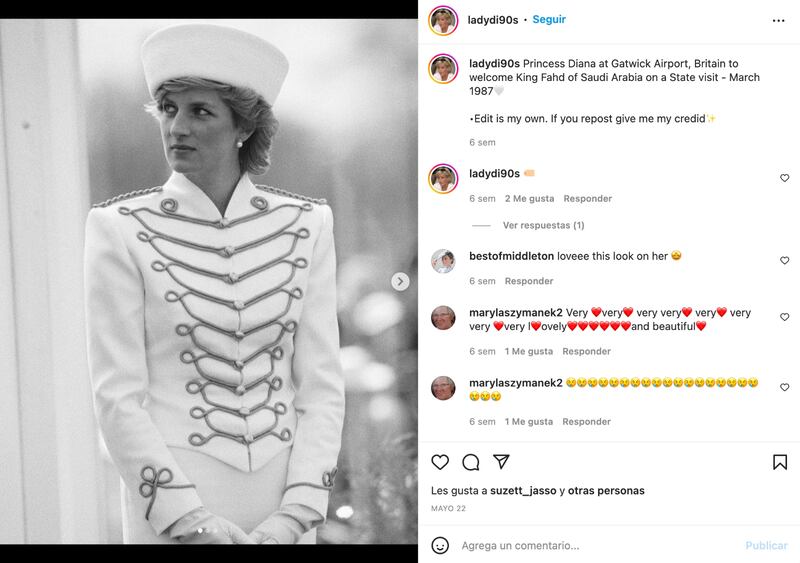Like marylaszymanek2's 'very lovely' comment
The image size is (800, 563).
pyautogui.click(x=784, y=318)
